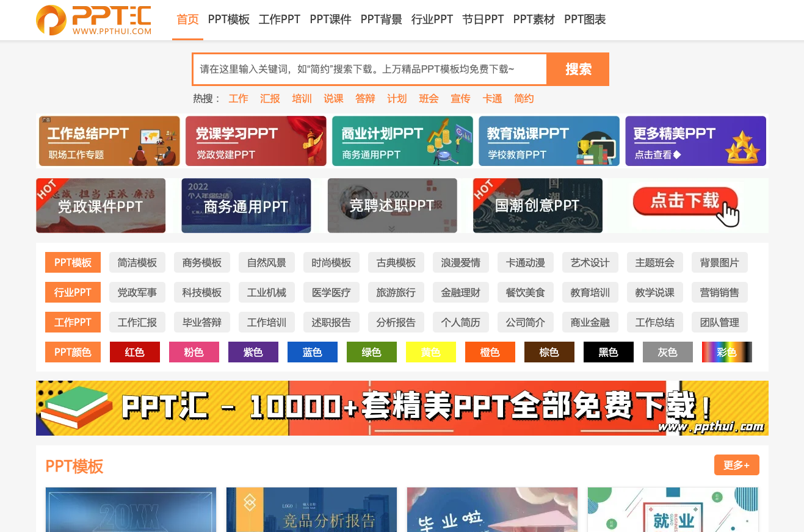Open the PPT背景 navigation item

click(382, 20)
